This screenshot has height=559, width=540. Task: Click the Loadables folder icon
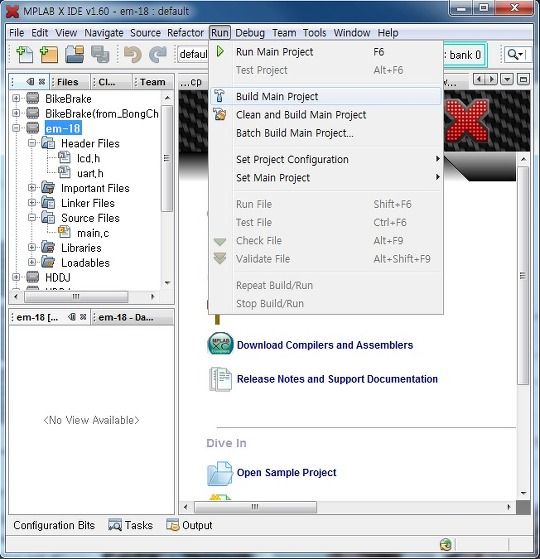pos(48,262)
